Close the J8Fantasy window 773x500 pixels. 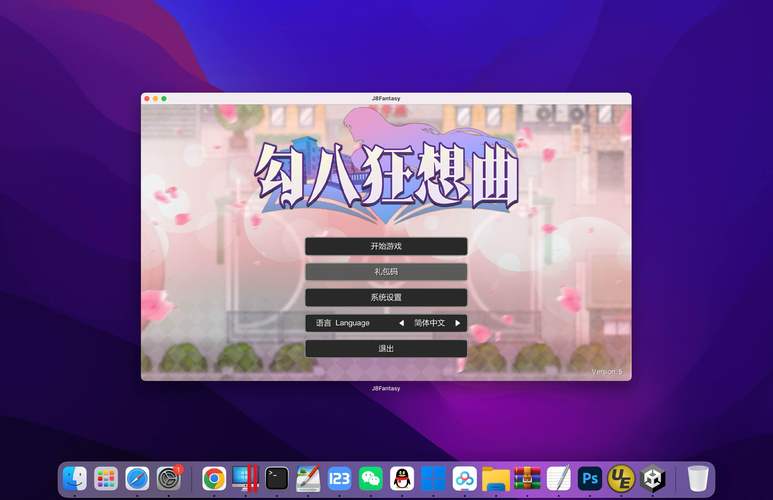coord(147,99)
